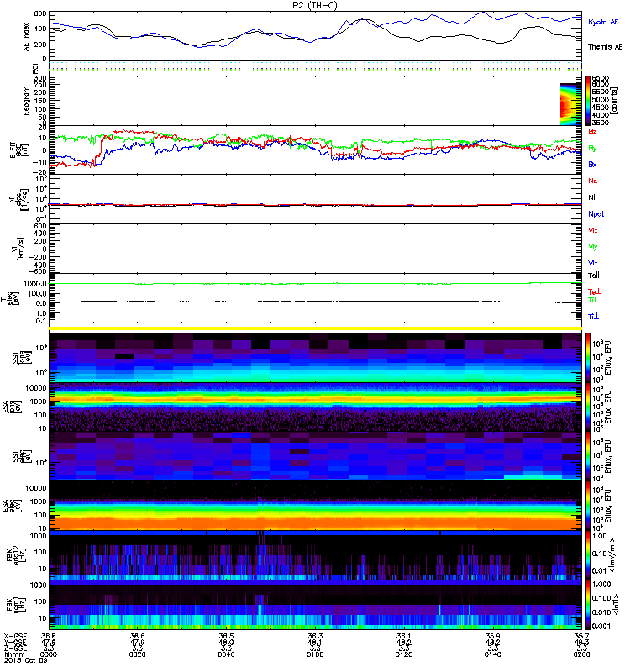
Task: Click the blue "Npot" legend label
Action: point(596,214)
